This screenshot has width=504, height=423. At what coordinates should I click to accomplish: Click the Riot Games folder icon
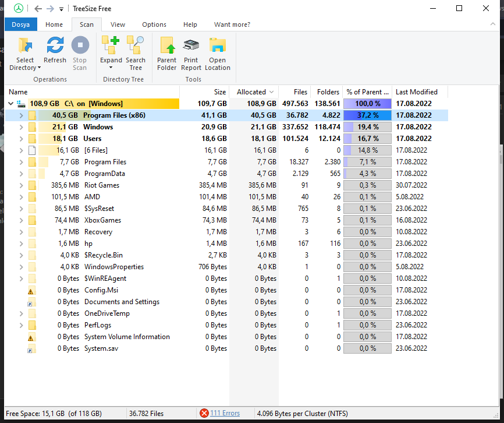click(x=32, y=185)
